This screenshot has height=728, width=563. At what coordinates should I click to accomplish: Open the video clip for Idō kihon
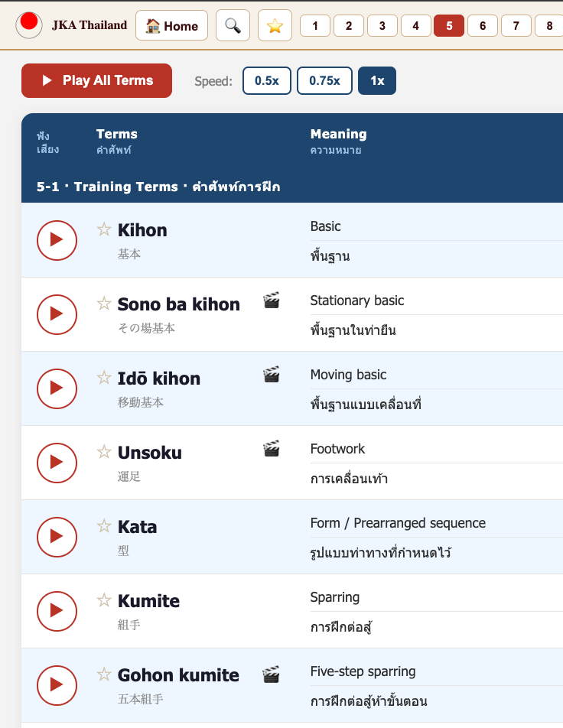(x=272, y=374)
